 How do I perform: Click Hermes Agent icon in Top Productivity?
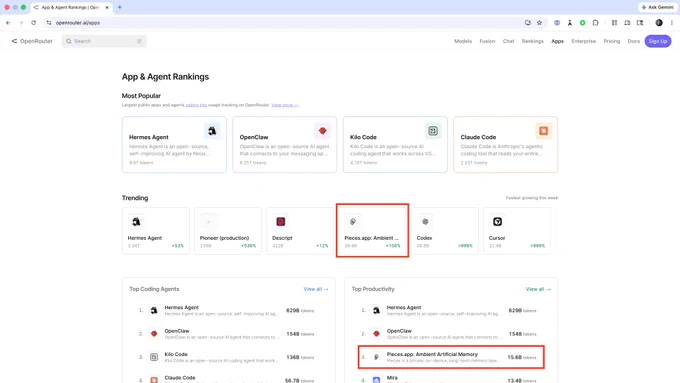pyautogui.click(x=376, y=311)
